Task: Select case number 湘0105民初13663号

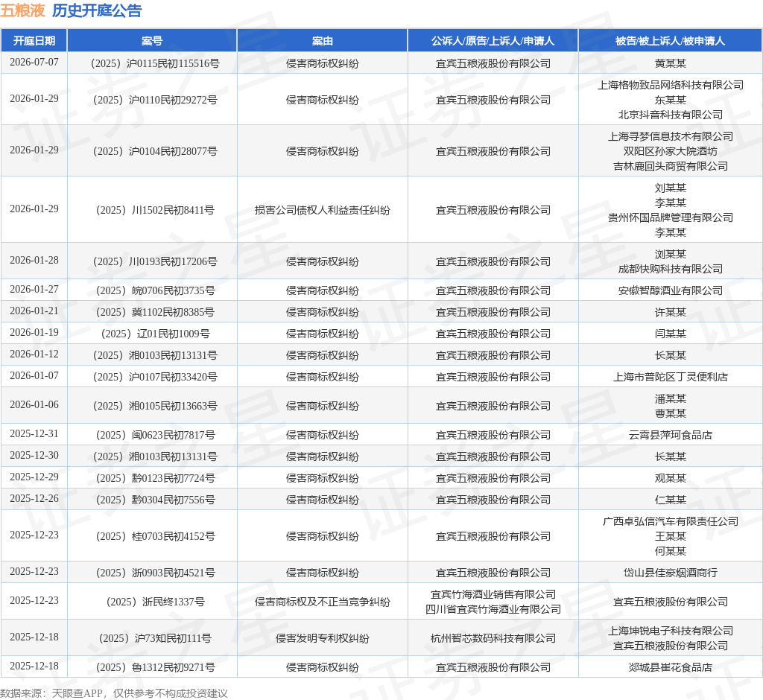Action: 155,406
